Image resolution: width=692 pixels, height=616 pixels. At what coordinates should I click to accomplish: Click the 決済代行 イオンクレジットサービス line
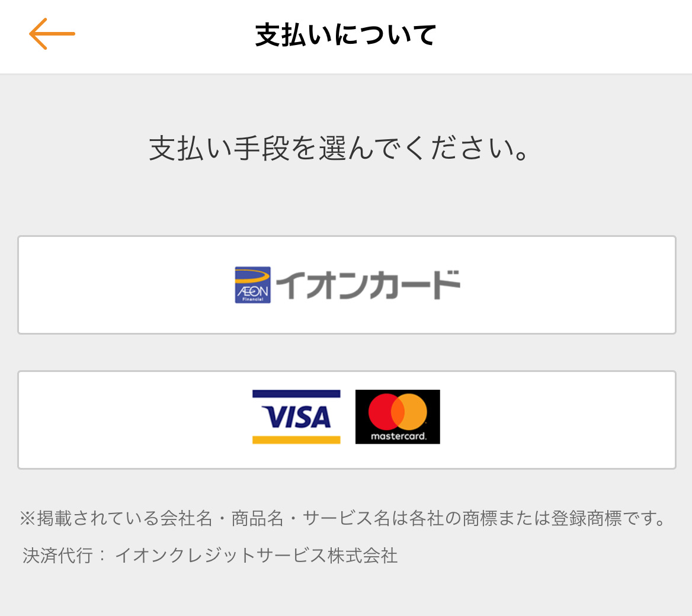pyautogui.click(x=210, y=555)
